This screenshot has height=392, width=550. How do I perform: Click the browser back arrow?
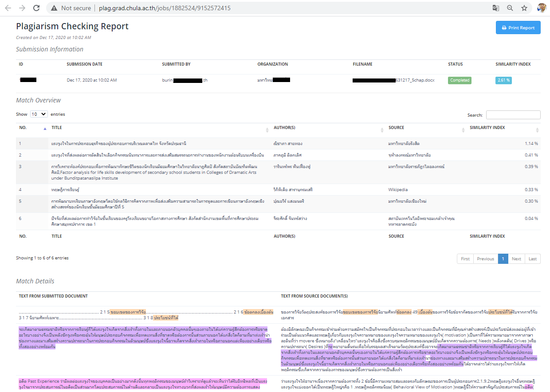tap(8, 8)
